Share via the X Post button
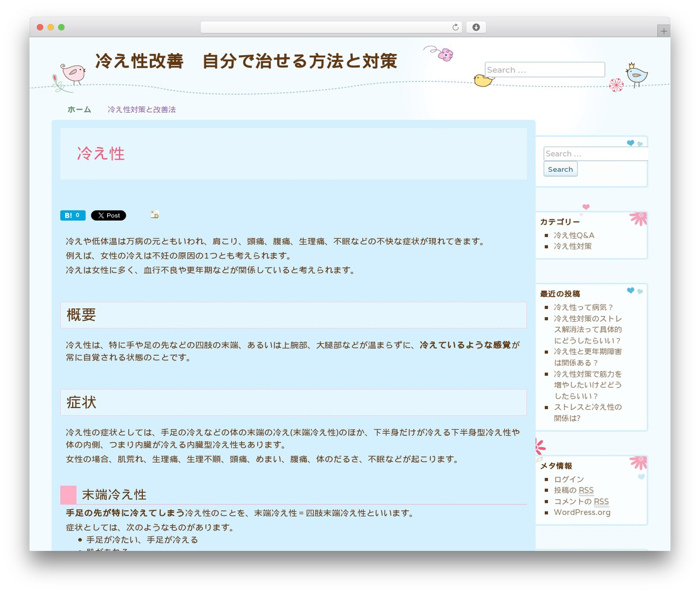Viewport: 700px width, 593px height. point(108,216)
